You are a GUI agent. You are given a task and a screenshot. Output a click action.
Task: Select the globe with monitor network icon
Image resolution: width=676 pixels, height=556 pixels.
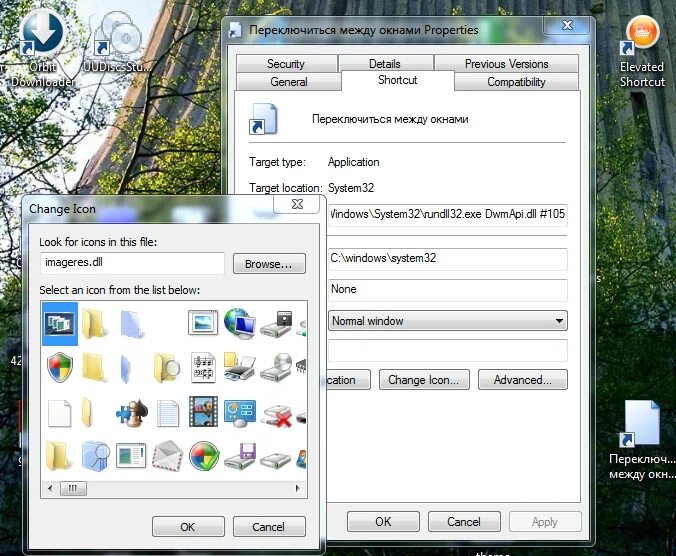240,324
